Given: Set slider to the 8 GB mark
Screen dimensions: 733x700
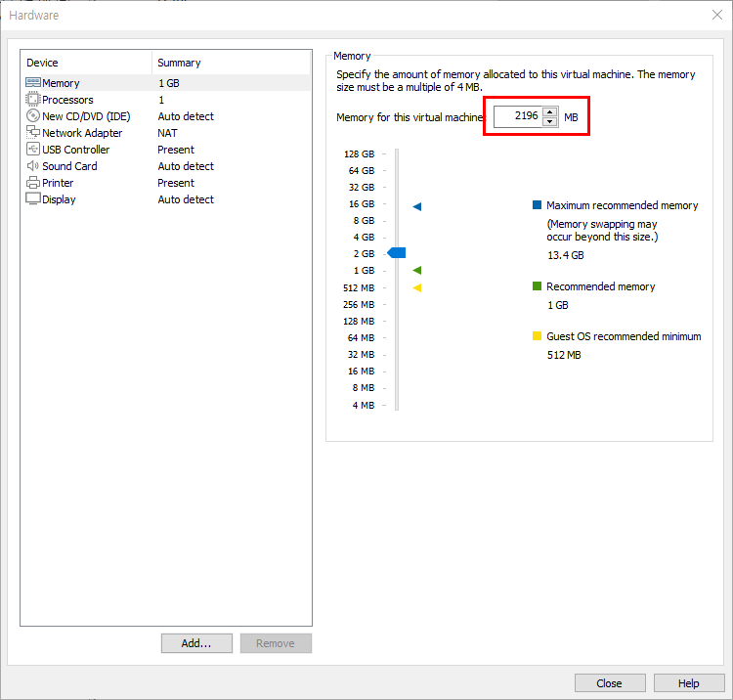Looking at the screenshot, I should [x=397, y=220].
